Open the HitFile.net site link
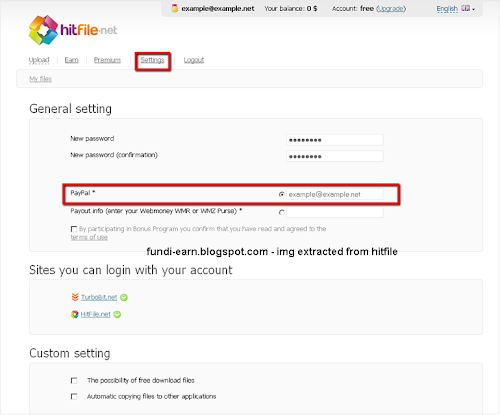 pyautogui.click(x=96, y=314)
